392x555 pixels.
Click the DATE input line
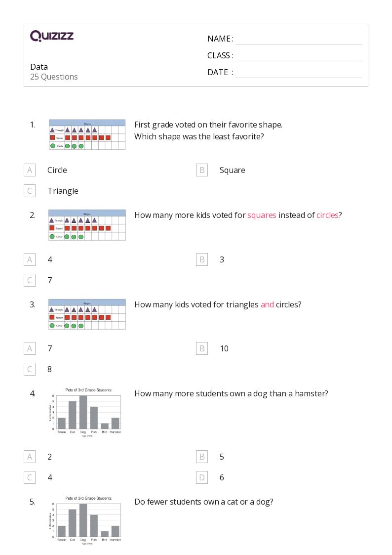point(299,73)
